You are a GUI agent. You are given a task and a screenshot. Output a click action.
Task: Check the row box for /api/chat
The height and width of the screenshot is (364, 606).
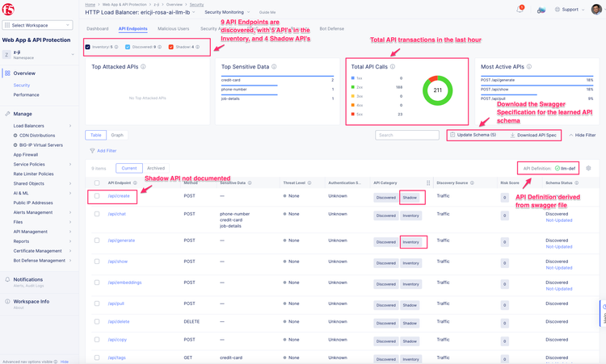click(97, 215)
